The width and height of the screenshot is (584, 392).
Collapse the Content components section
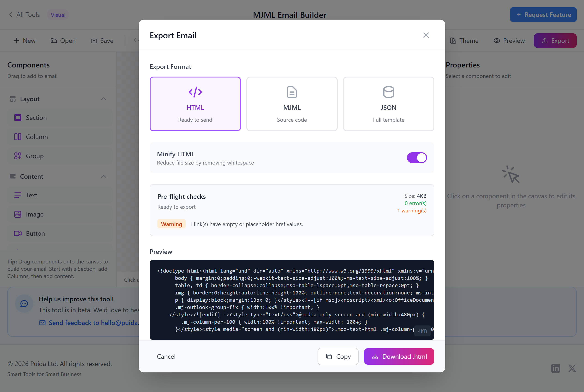[104, 176]
